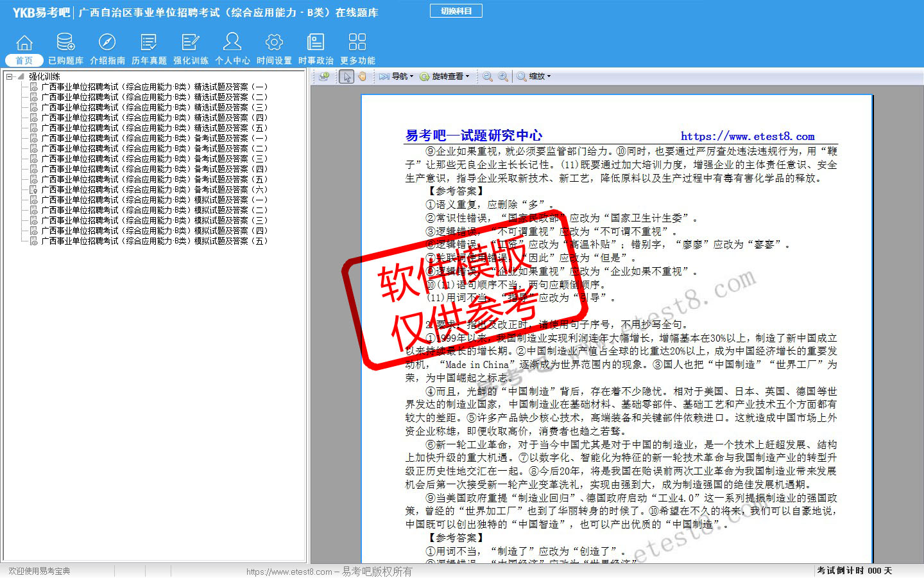Click the 切换科目 switch subject button
The image size is (924, 578).
pyautogui.click(x=456, y=11)
